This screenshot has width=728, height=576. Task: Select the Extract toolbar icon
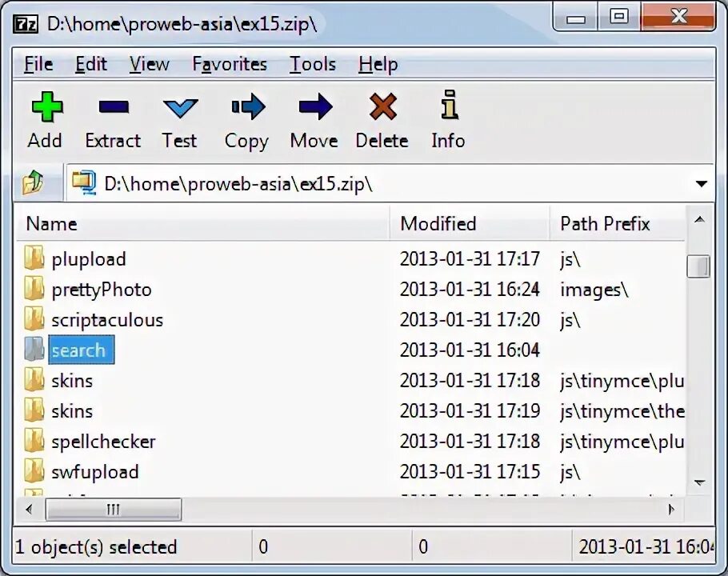coord(112,106)
